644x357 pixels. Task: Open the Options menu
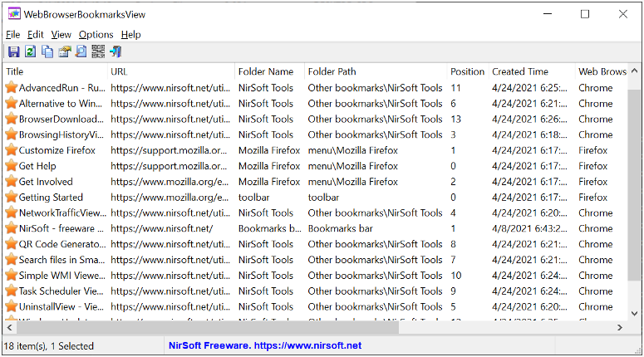96,35
